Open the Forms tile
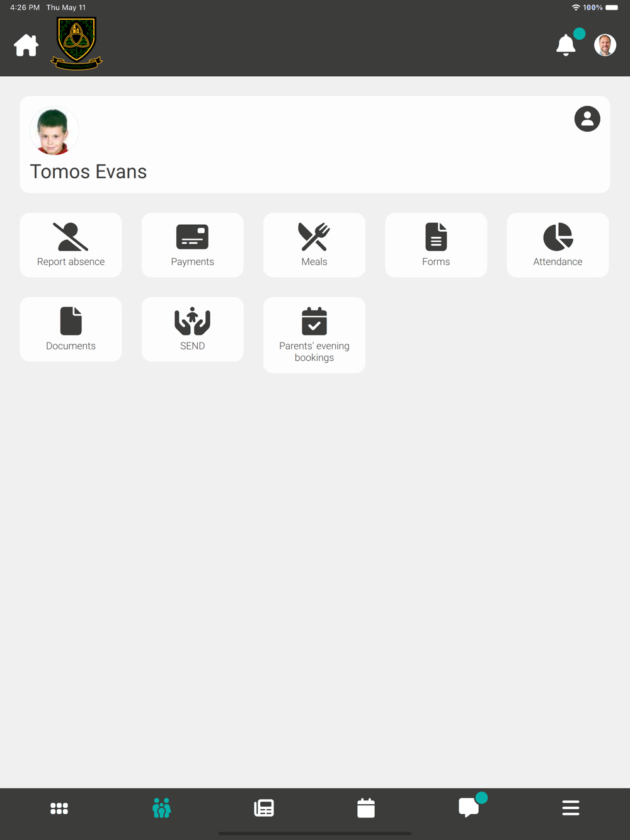The height and width of the screenshot is (840, 630). [x=436, y=245]
